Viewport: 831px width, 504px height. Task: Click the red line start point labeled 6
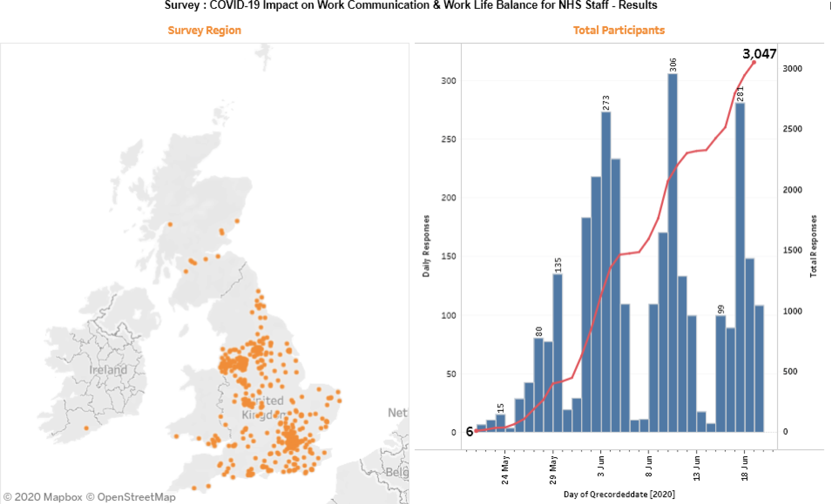(476, 431)
